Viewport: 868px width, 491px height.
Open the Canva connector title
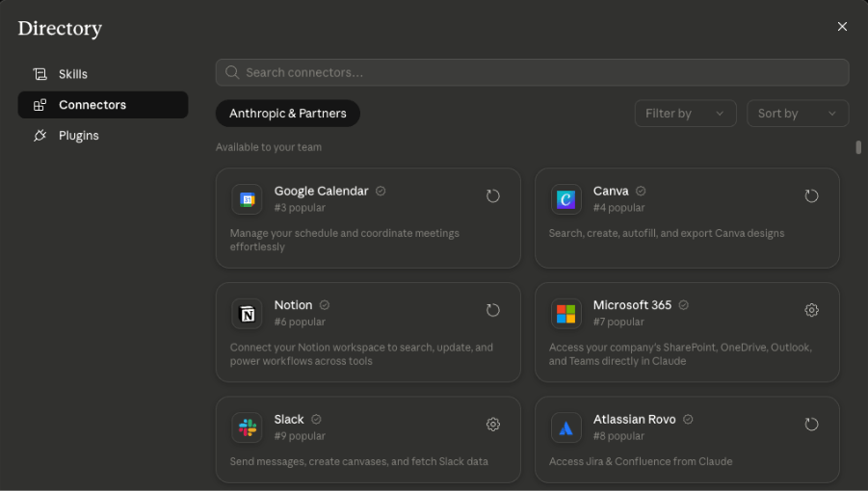tap(611, 191)
